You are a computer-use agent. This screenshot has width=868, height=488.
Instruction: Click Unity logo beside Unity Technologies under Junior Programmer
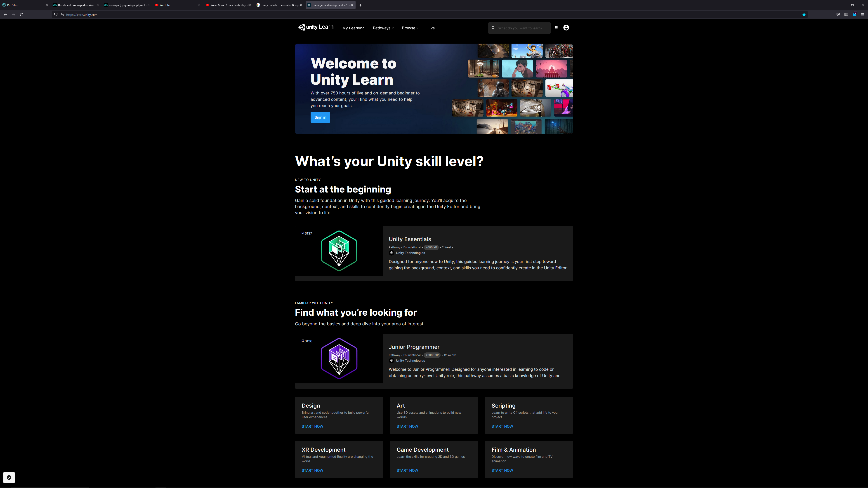[x=391, y=361]
